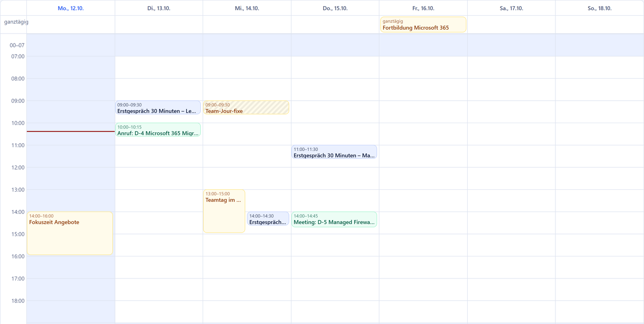Select the So., 18.10. day header
Viewport: 644px width, 324px height.
(x=599, y=8)
